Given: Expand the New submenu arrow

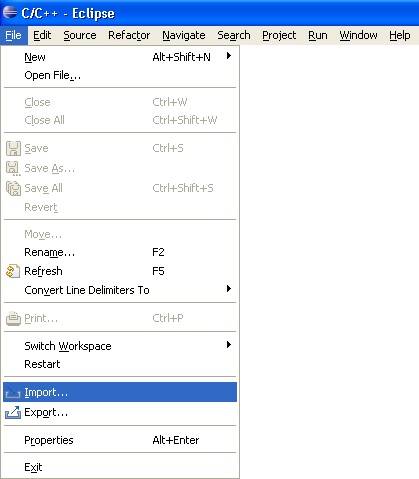Looking at the screenshot, I should (229, 56).
